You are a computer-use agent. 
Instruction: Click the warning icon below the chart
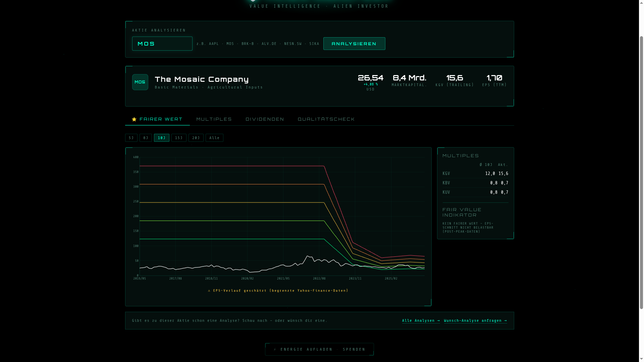pyautogui.click(x=209, y=291)
